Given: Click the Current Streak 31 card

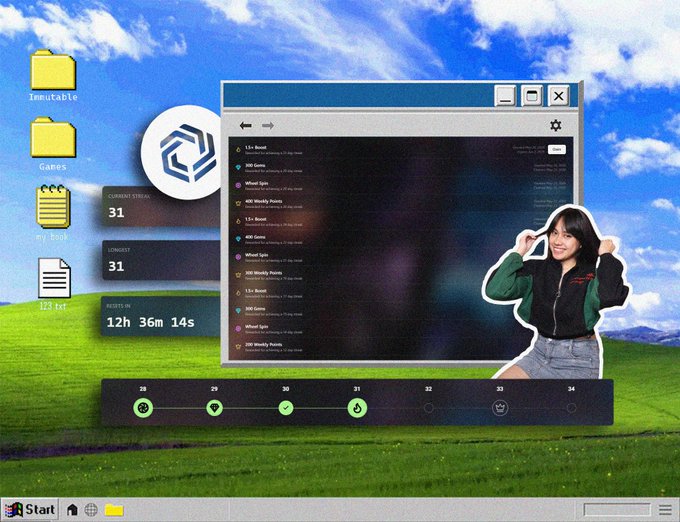Looking at the screenshot, I should tap(161, 206).
